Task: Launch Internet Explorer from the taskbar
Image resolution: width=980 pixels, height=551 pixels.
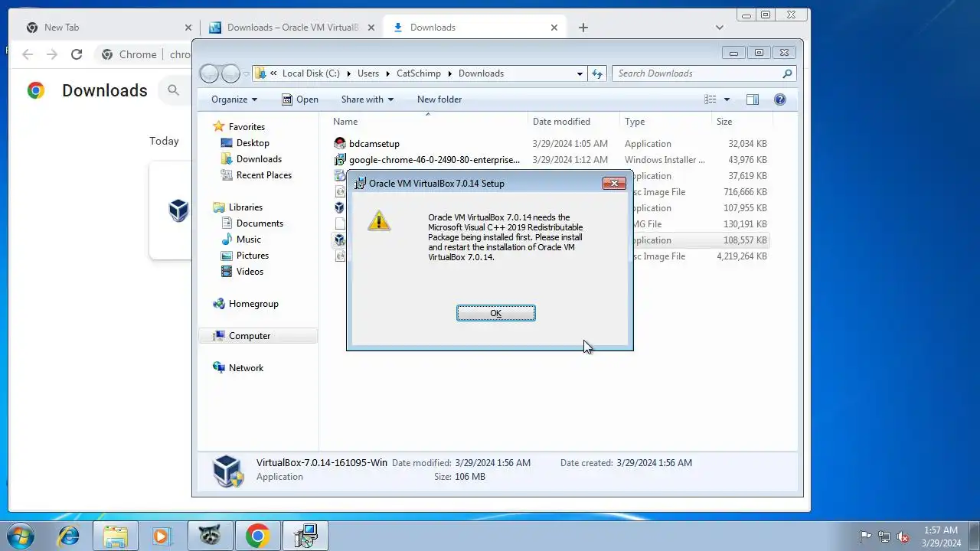Action: (69, 536)
